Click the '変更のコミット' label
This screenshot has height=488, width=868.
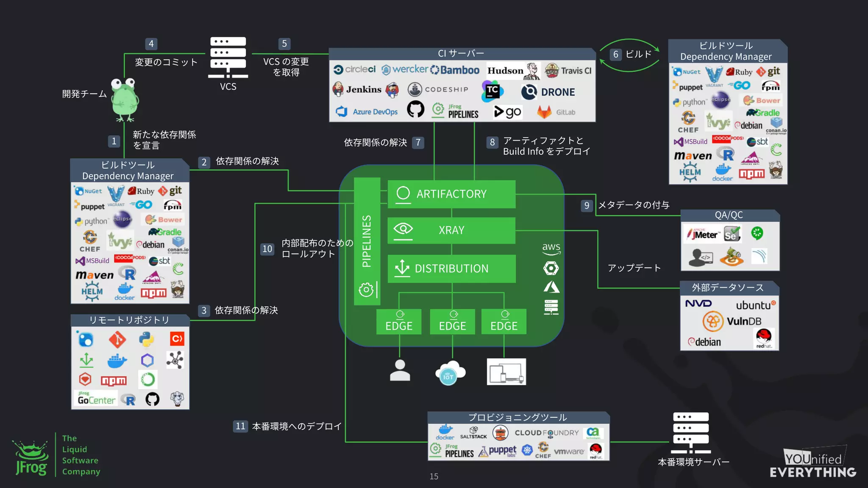[166, 62]
